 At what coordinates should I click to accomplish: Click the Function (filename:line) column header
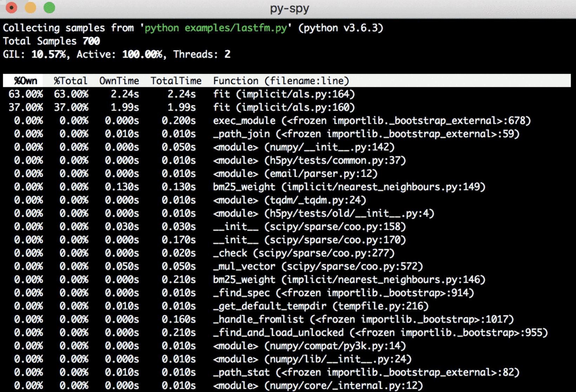tap(281, 81)
